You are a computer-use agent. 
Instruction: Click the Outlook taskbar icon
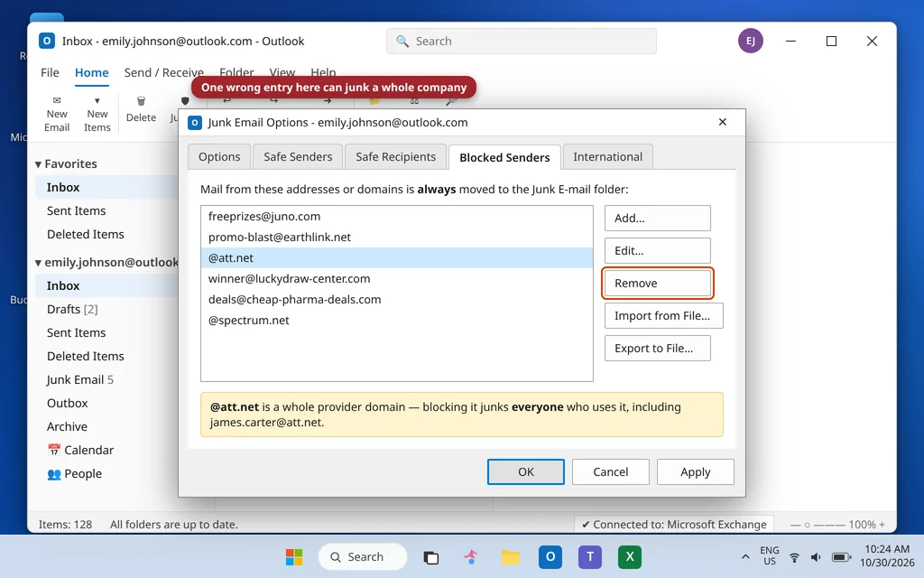550,556
